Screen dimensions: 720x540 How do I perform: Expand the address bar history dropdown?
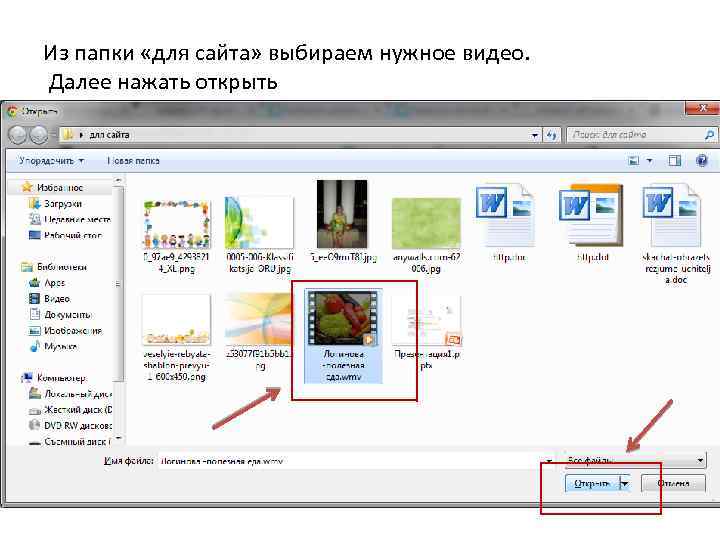[x=534, y=135]
